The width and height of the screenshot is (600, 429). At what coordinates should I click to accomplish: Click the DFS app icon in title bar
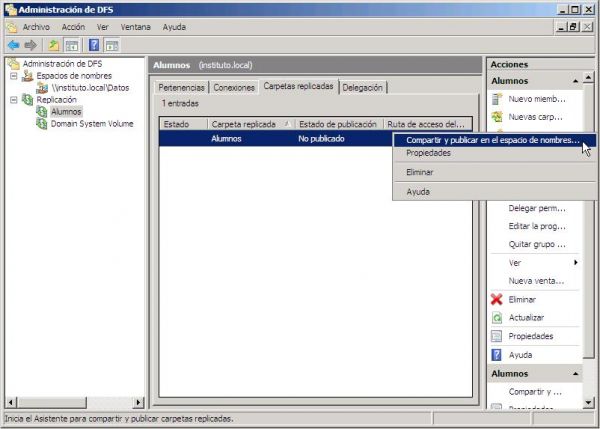click(11, 10)
